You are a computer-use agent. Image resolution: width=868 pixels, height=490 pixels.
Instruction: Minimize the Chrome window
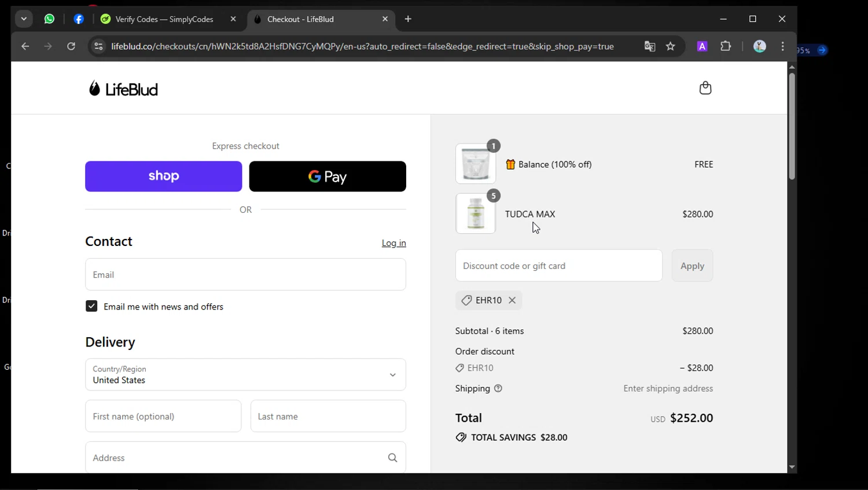point(723,19)
